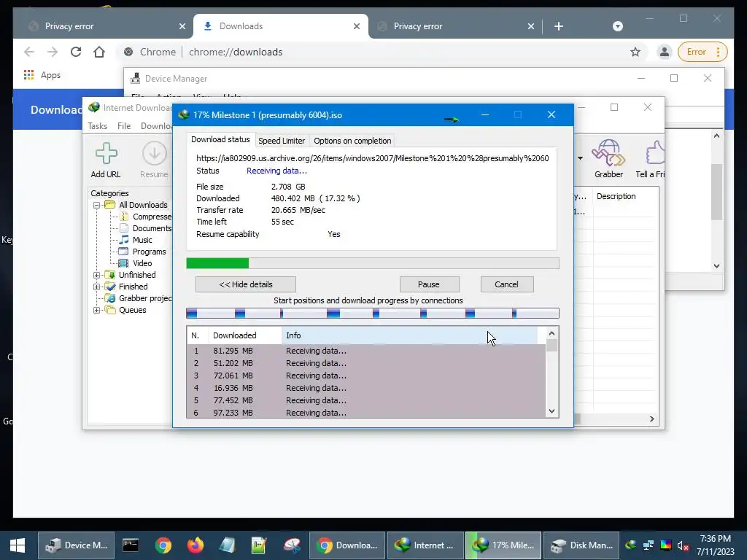
Task: Click the connections progress segments bar
Action: coord(373,314)
